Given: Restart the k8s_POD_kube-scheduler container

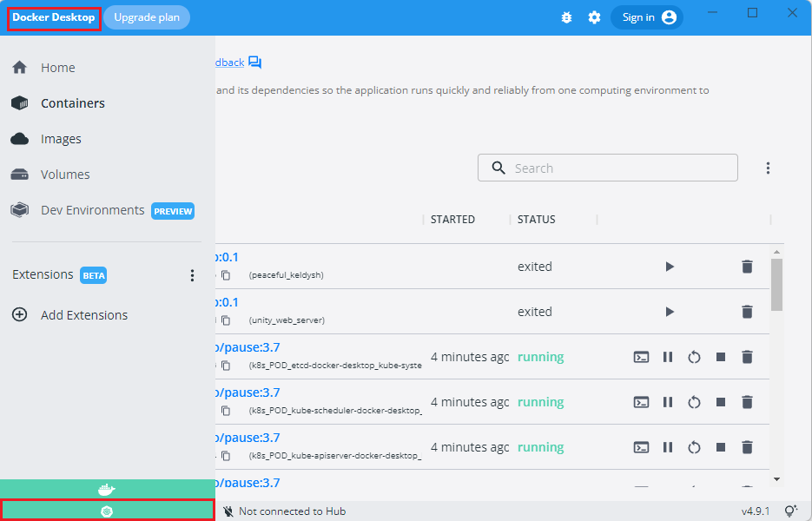Looking at the screenshot, I should pos(694,402).
